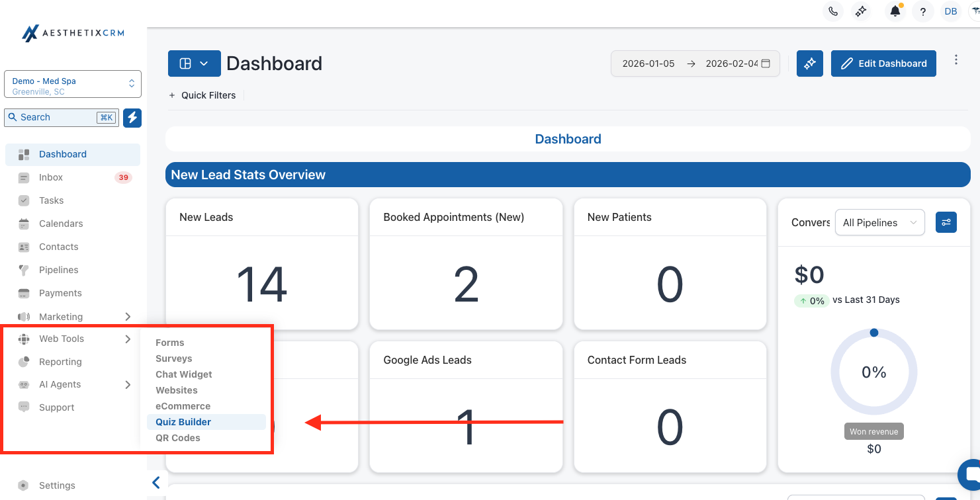Open the three-dot dashboard options menu
Image resolution: width=980 pixels, height=500 pixels.
coord(956,60)
